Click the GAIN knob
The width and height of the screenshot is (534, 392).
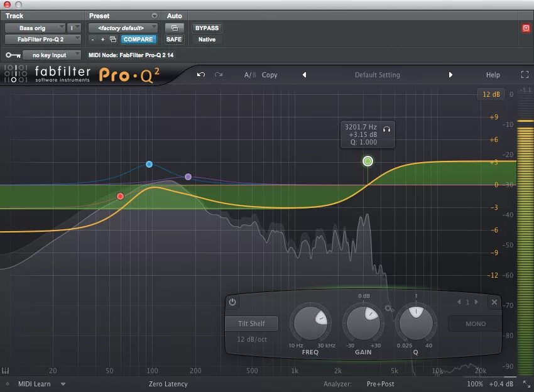coord(363,323)
